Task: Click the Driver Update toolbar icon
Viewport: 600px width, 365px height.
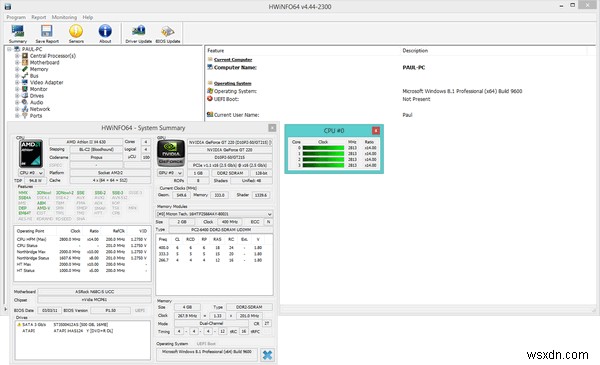Action: point(139,34)
